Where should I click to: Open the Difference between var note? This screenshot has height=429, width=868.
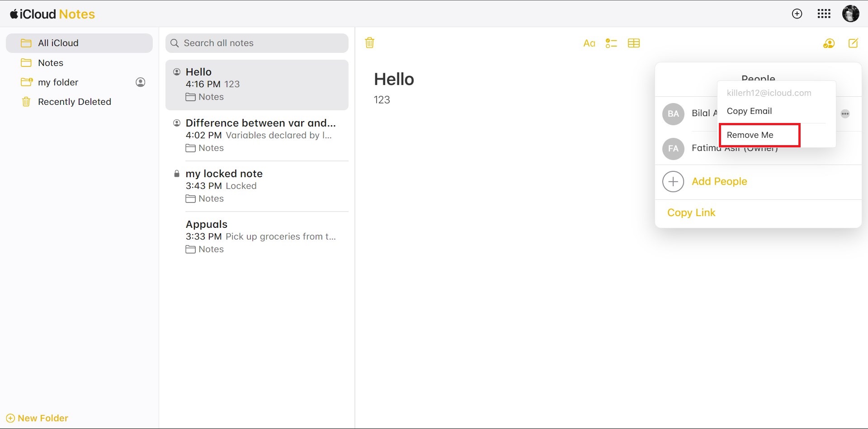point(257,136)
